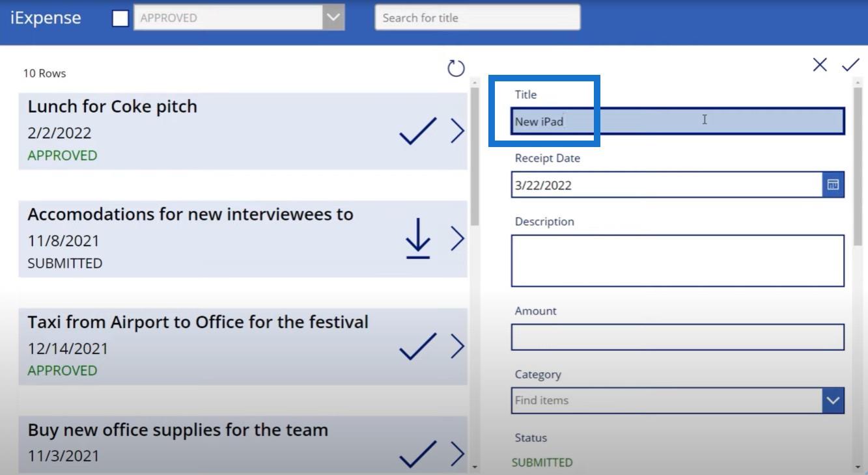Image resolution: width=868 pixels, height=475 pixels.
Task: Open details arrow for Lunch for Coke pitch
Action: (x=457, y=131)
